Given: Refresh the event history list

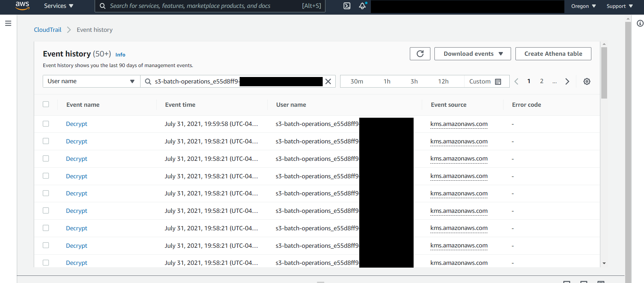Looking at the screenshot, I should click(x=420, y=54).
